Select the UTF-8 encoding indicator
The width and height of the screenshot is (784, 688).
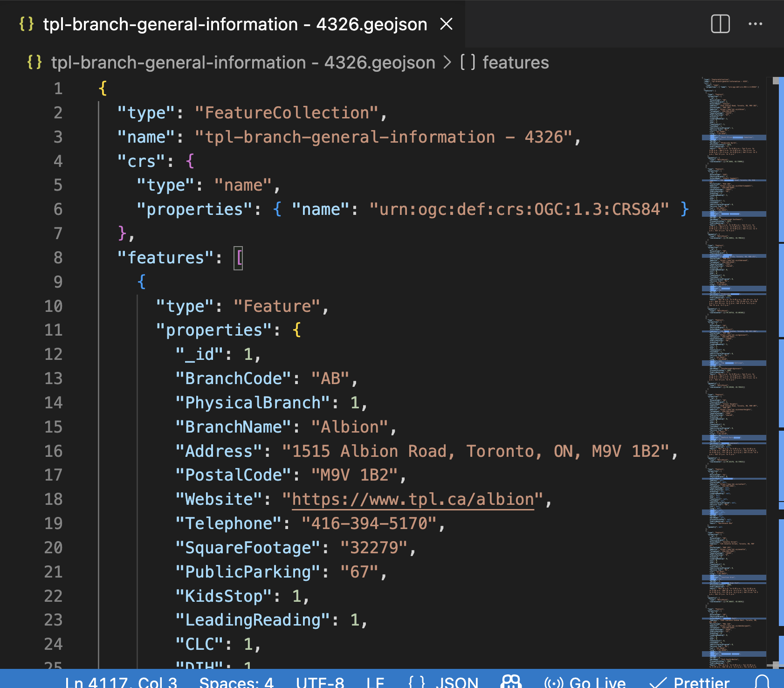coord(320,682)
